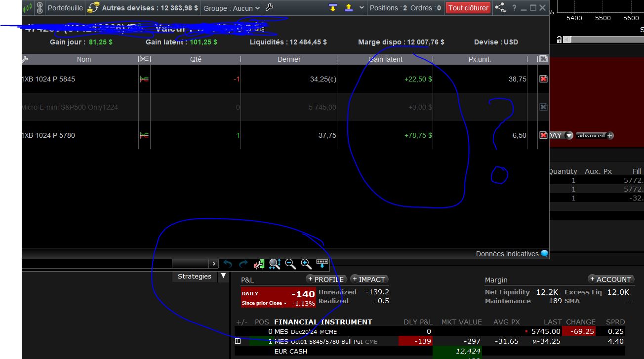Viewport: 644px width, 359px height.
Task: Click the PROFILE button in P&L
Action: click(x=325, y=279)
